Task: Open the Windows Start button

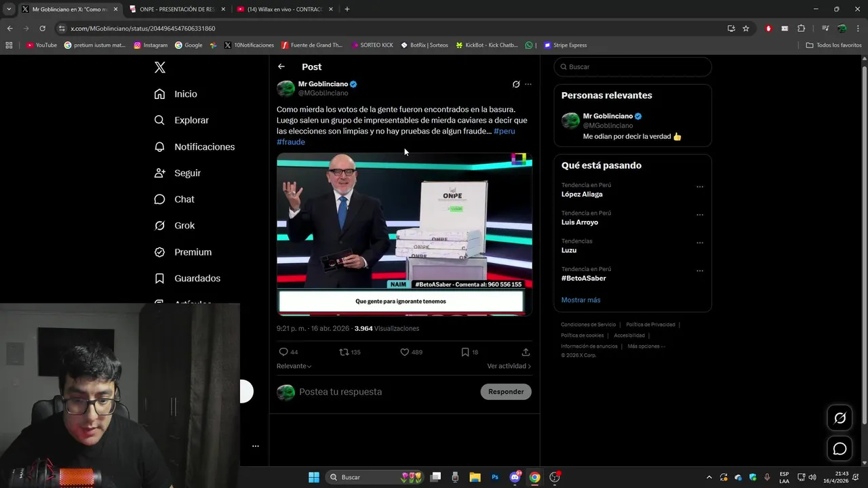Action: tap(314, 477)
